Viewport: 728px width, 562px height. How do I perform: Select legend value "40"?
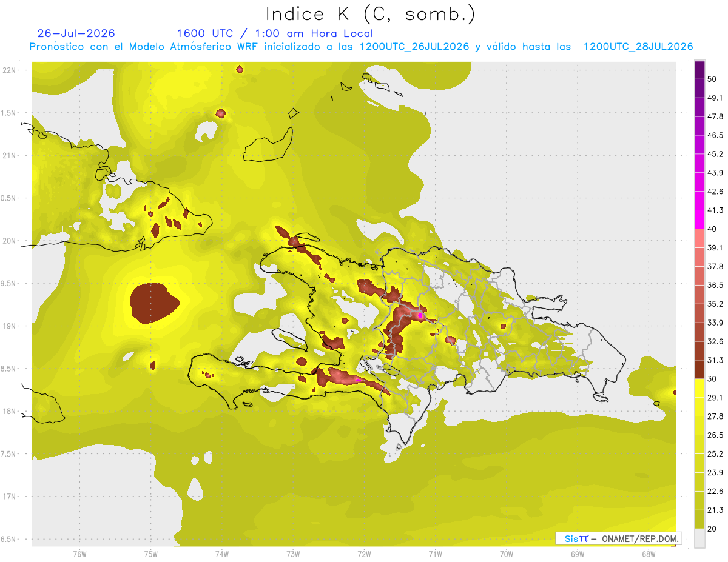point(712,229)
